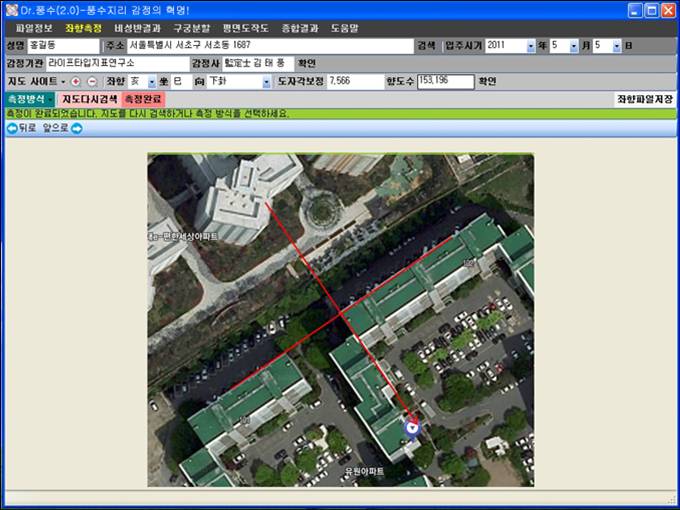
Task: Click the 지도다시검색 button
Action: (90, 99)
